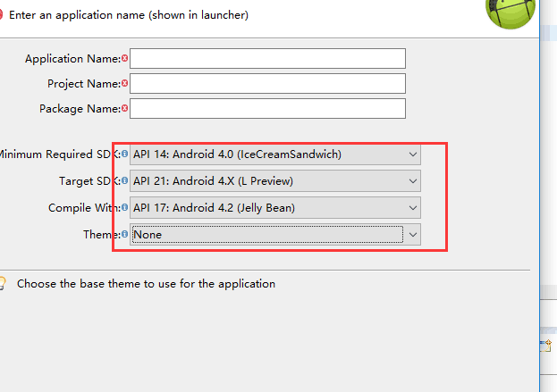Click the Package Name input field
557x392 pixels.
[267, 109]
